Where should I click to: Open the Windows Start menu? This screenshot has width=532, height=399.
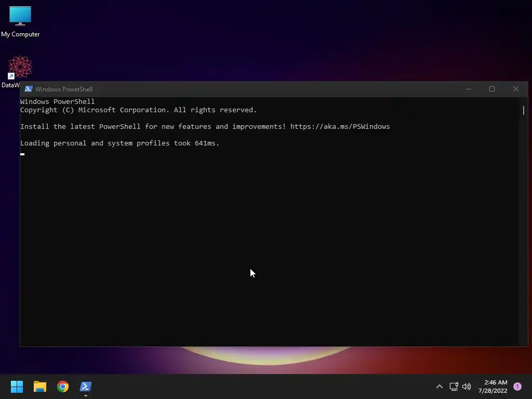click(x=17, y=387)
